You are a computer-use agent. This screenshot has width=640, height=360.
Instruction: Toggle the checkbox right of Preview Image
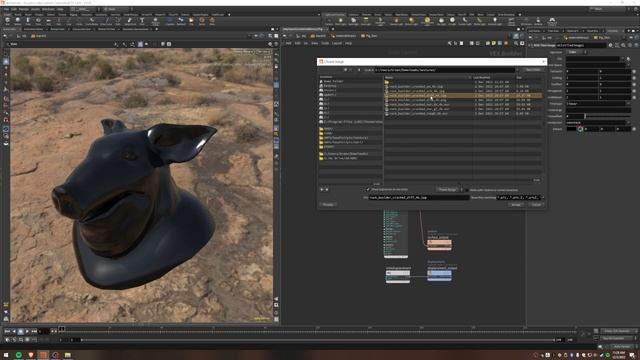pos(468,190)
